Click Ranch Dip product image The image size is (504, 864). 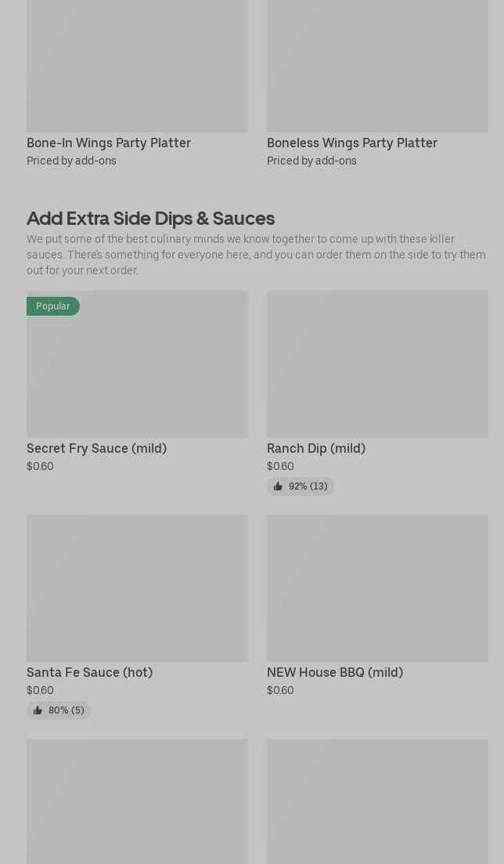tap(377, 364)
